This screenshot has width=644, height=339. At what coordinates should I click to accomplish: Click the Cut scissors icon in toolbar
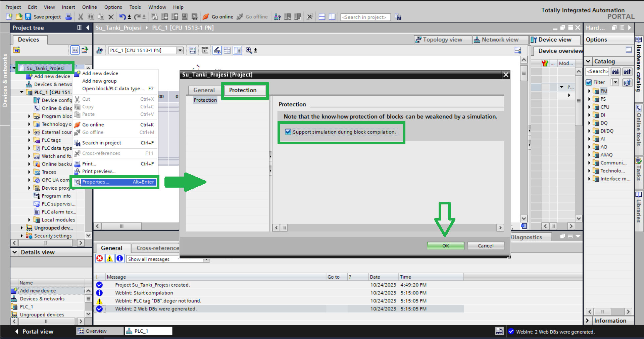(81, 17)
